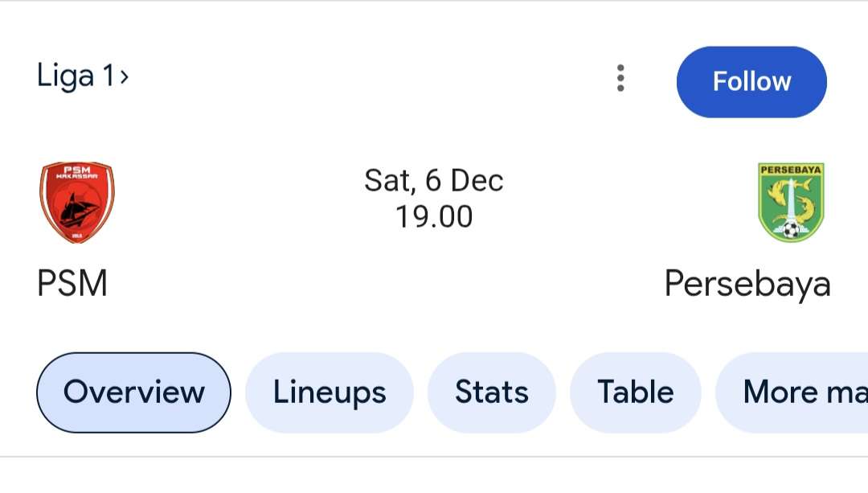This screenshot has height=493, width=868.
Task: Click the Persebaya team name
Action: tap(749, 284)
